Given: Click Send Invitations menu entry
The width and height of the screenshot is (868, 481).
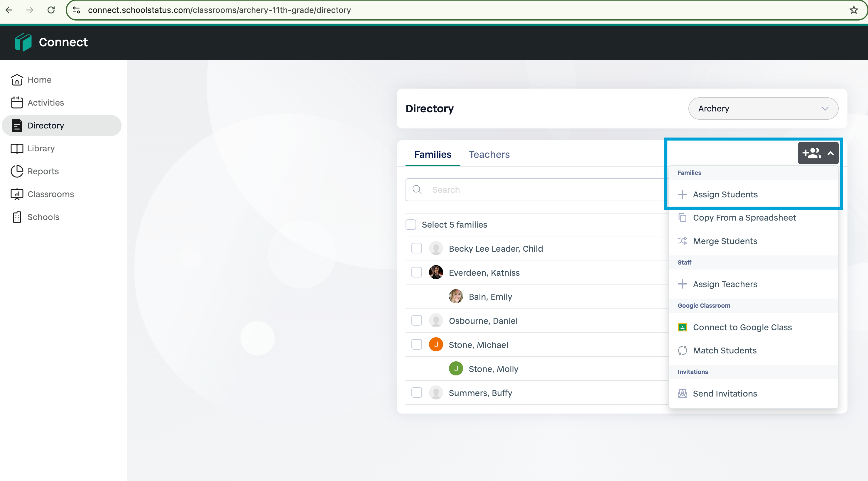Looking at the screenshot, I should (x=725, y=394).
